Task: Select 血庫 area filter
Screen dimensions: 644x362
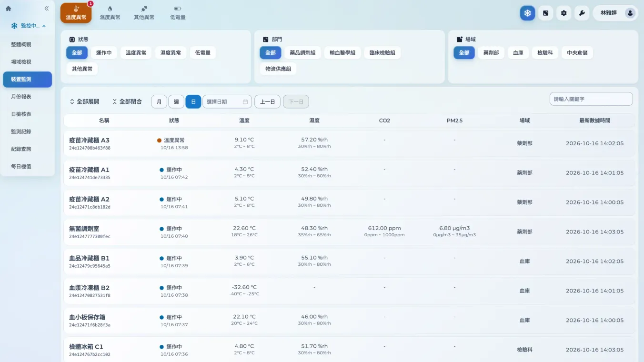Action: pyautogui.click(x=518, y=53)
